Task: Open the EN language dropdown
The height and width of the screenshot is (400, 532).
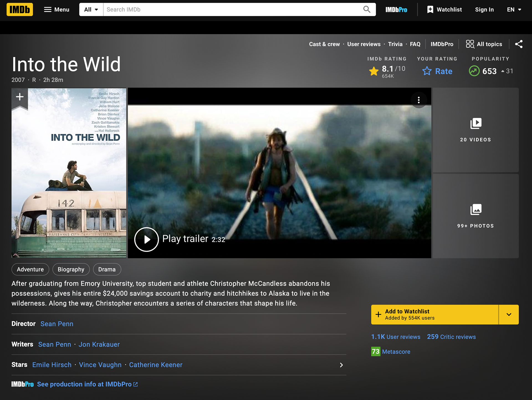Action: click(x=514, y=9)
